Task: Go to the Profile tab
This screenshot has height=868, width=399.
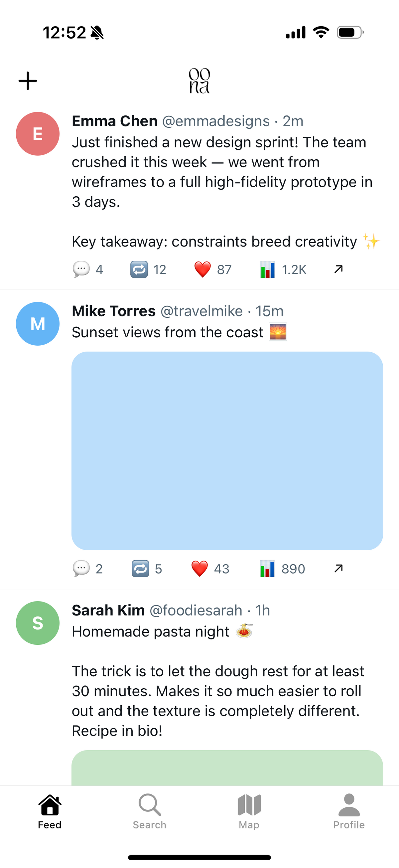Action: tap(349, 811)
